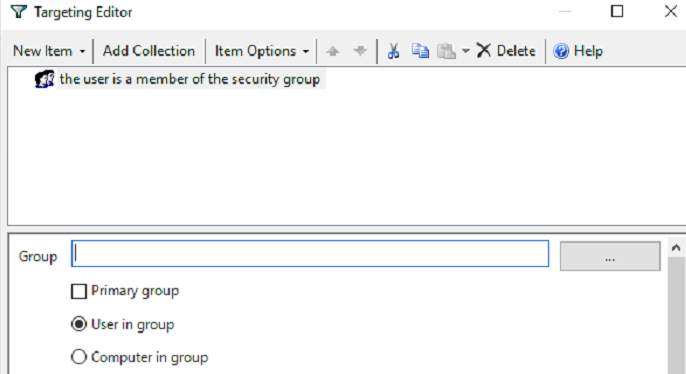Expand the Item Options dropdown
Image resolution: width=686 pixels, height=374 pixels.
(262, 51)
